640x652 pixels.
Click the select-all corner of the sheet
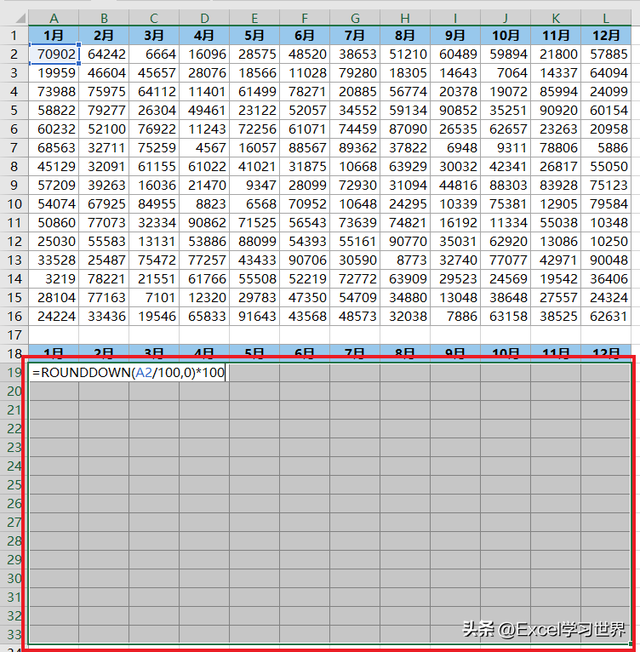pyautogui.click(x=13, y=17)
